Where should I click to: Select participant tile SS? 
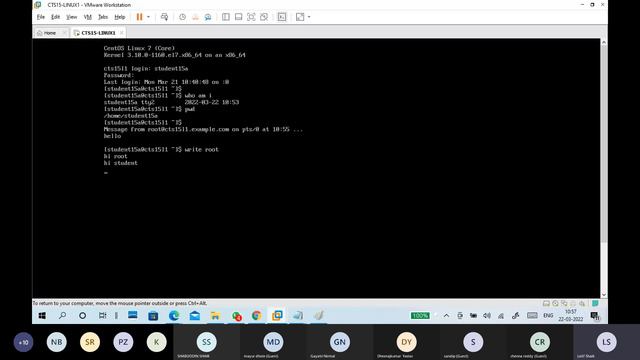[x=207, y=342]
